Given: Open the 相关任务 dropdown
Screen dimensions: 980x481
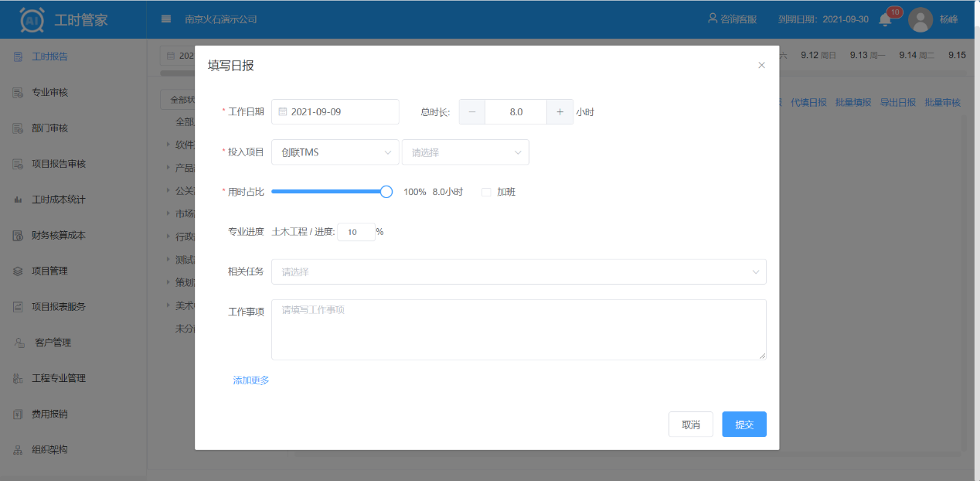Looking at the screenshot, I should click(519, 271).
